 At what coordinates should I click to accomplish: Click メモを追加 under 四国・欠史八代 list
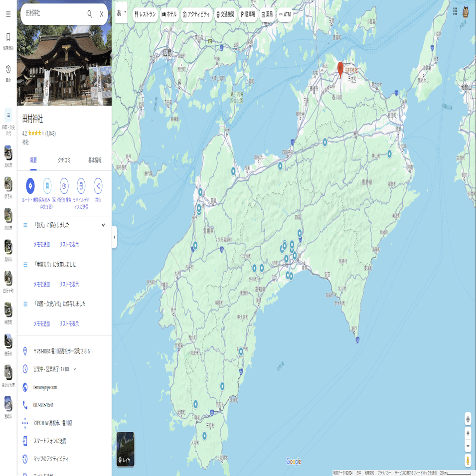(41, 323)
